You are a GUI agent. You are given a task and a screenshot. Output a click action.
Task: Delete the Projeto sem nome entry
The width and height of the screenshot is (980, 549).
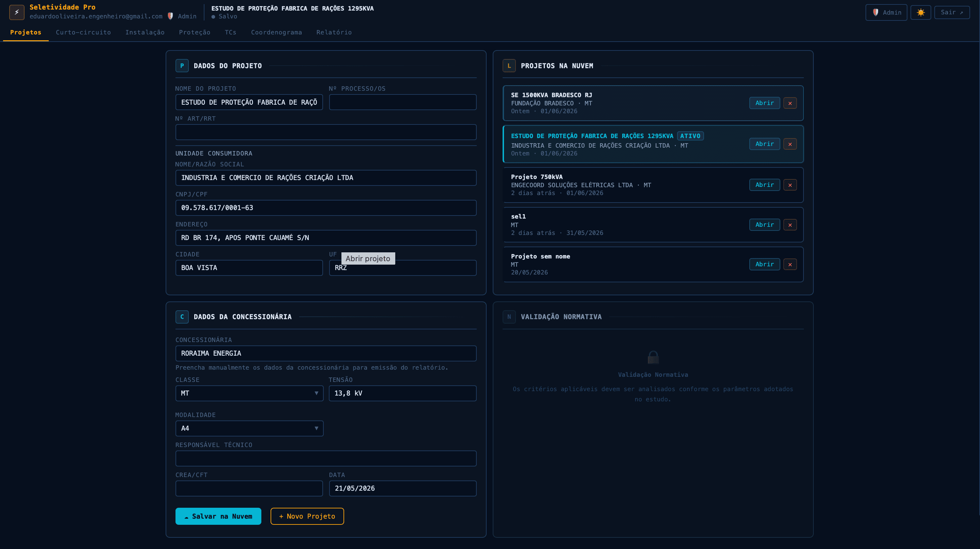point(790,265)
